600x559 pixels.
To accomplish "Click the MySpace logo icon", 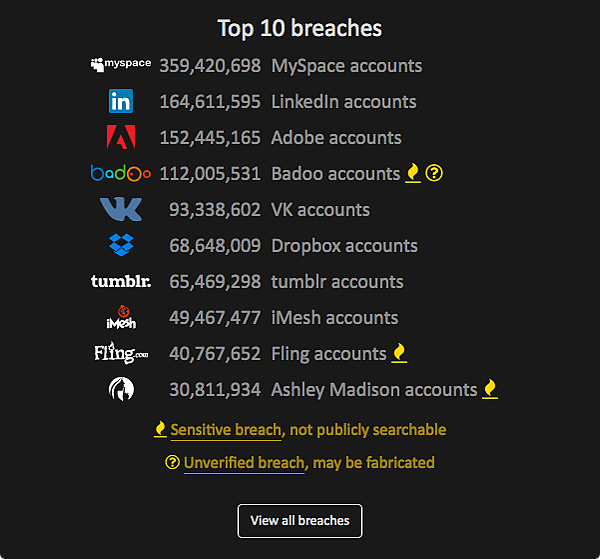I will (120, 65).
